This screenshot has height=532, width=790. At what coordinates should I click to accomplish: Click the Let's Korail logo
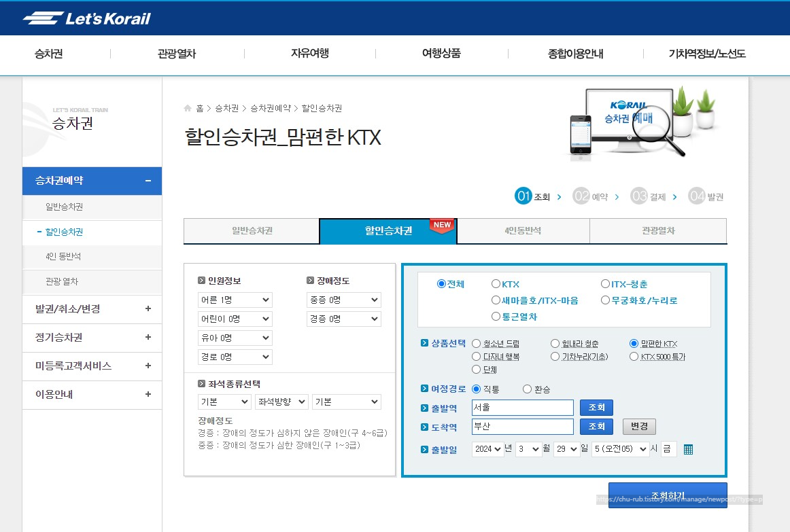pos(86,18)
